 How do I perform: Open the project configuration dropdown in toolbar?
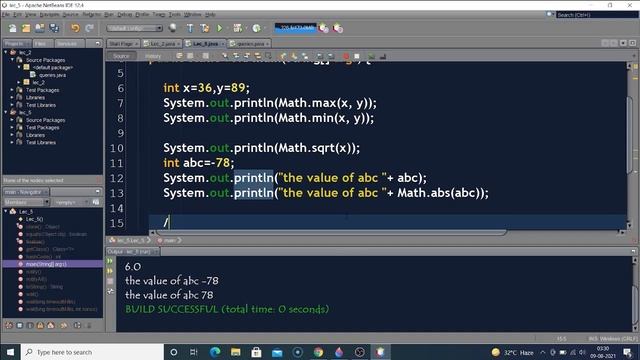134,28
